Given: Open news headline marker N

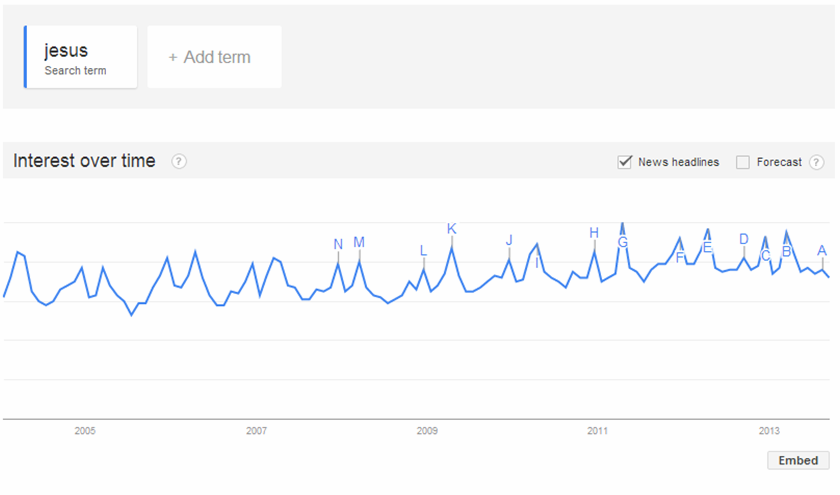Looking at the screenshot, I should click(x=338, y=244).
